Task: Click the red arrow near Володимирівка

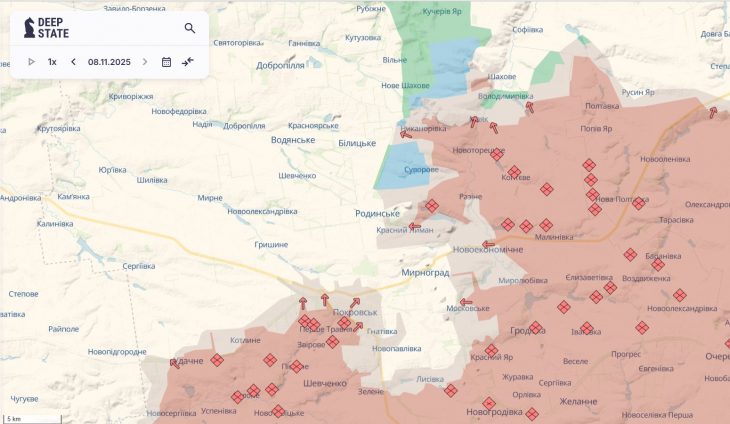Action: [530, 103]
